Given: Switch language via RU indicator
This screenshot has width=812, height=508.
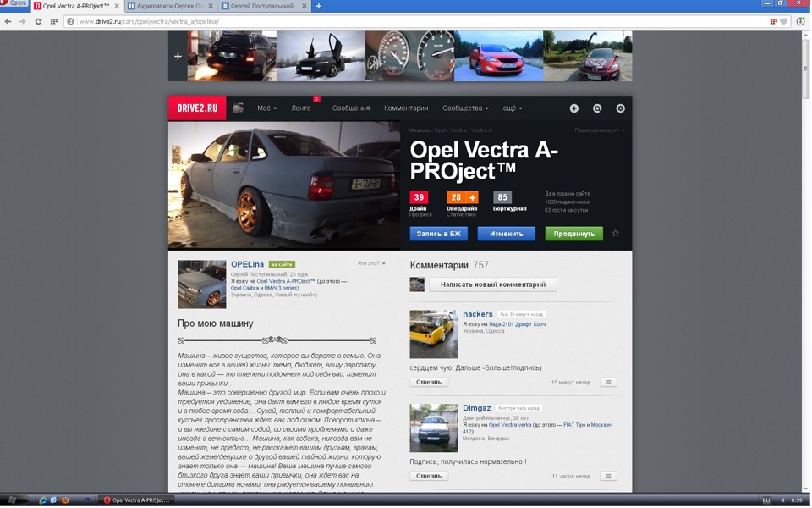Looking at the screenshot, I should click(766, 500).
